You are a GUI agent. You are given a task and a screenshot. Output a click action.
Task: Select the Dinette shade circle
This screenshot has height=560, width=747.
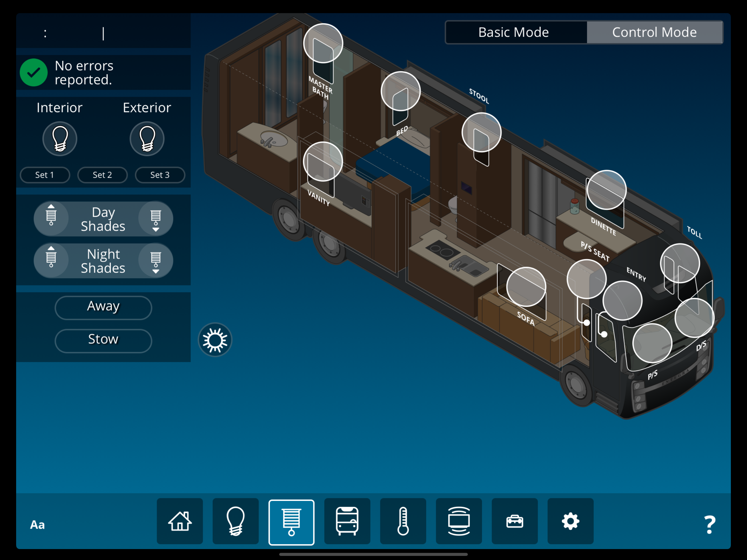click(606, 190)
